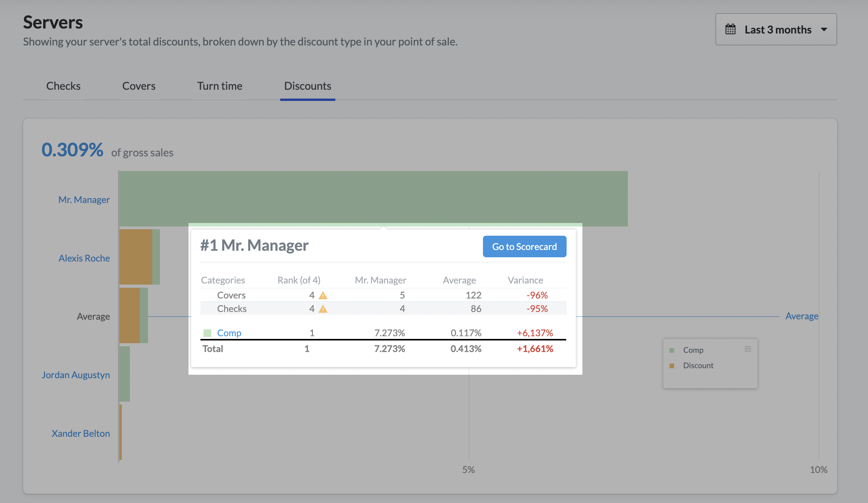Click the 10% axis label
The width and height of the screenshot is (868, 503).
click(819, 469)
